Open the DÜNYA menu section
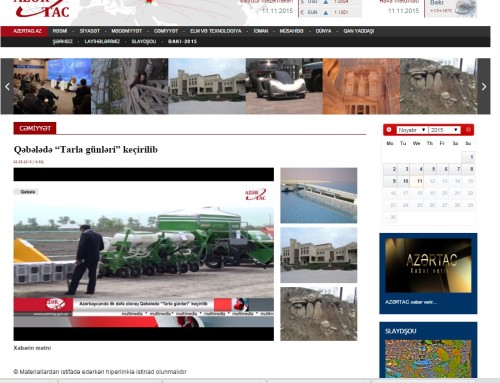 tap(323, 31)
